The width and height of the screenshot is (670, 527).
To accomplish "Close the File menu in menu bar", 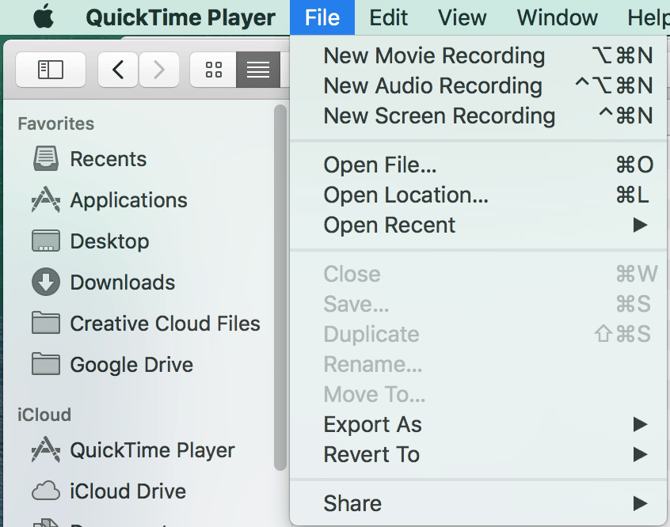I will 322,18.
